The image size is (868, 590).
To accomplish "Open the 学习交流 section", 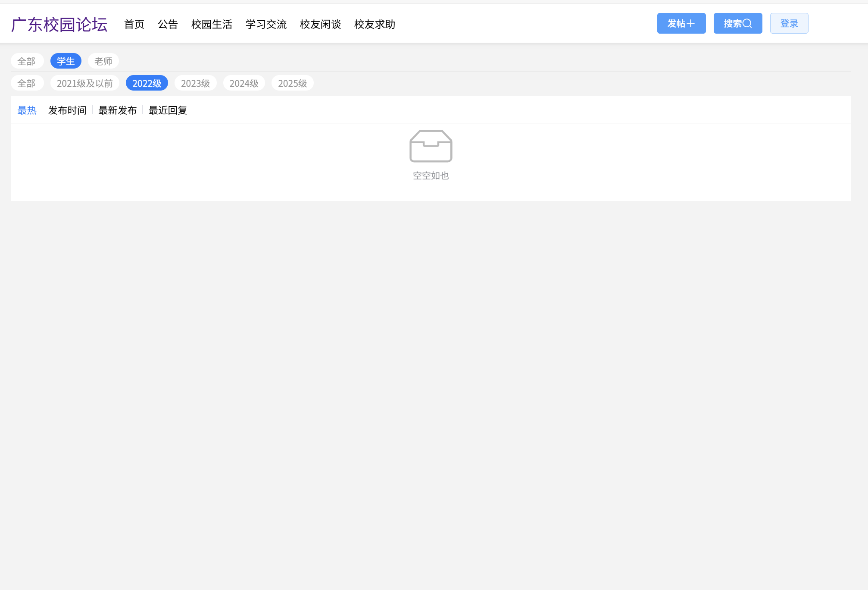I will coord(266,25).
